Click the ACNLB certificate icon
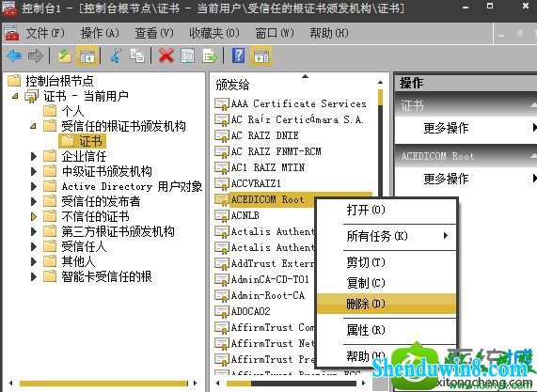Image resolution: width=537 pixels, height=392 pixels. pyautogui.click(x=222, y=215)
